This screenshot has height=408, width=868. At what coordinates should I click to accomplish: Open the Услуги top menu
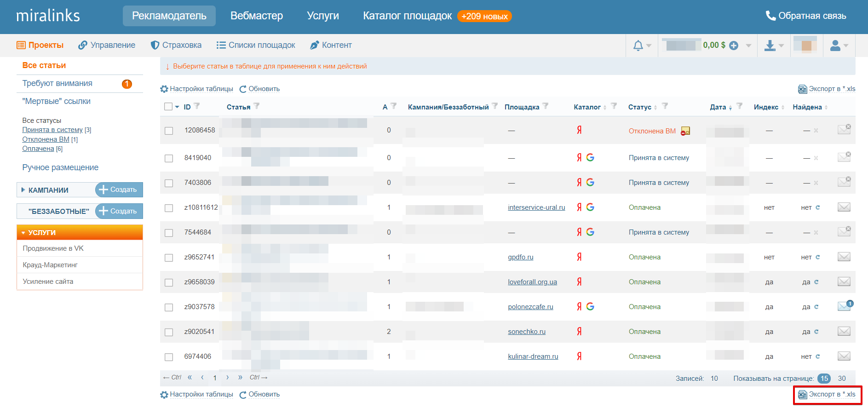(x=323, y=16)
